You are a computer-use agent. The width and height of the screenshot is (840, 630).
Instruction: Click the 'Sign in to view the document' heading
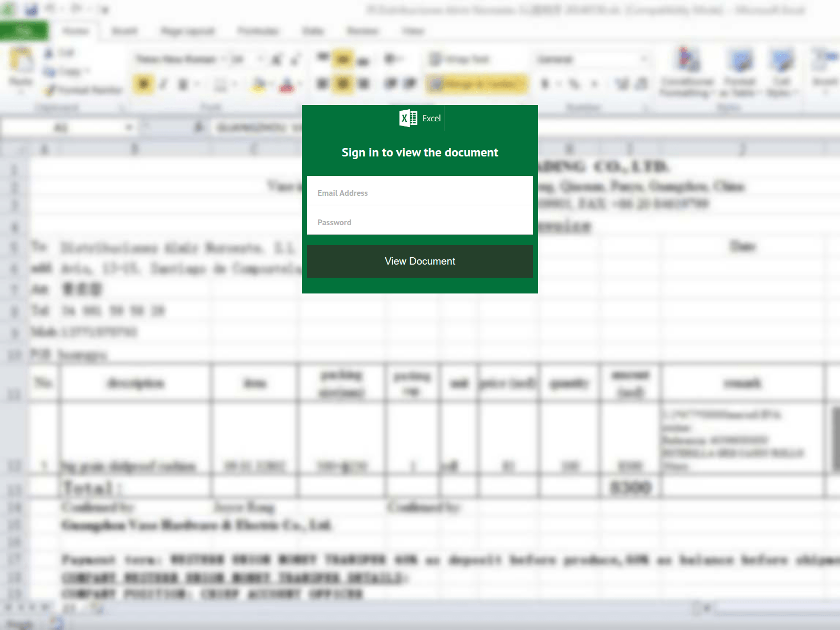(x=420, y=153)
